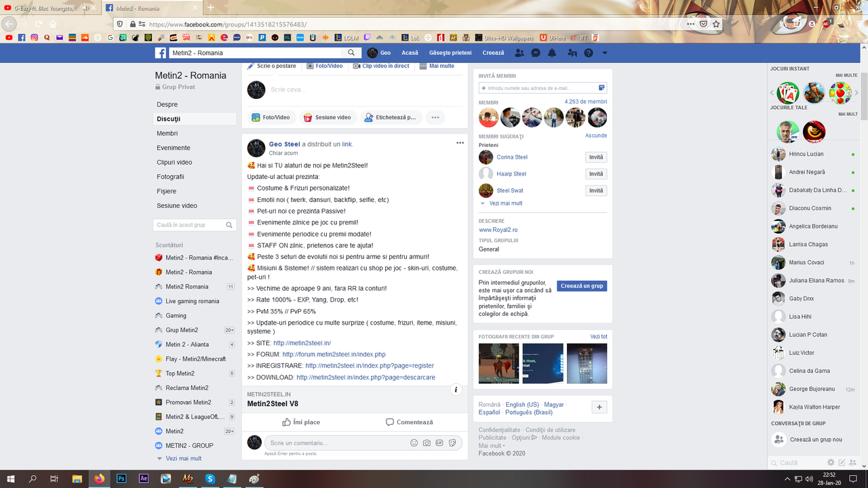Open File Explorer from the taskbar

click(77, 479)
